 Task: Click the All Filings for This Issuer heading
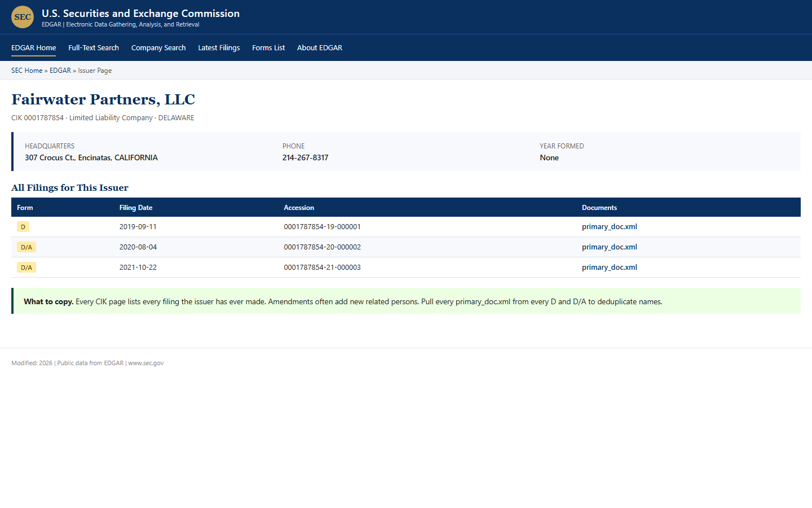pyautogui.click(x=70, y=188)
